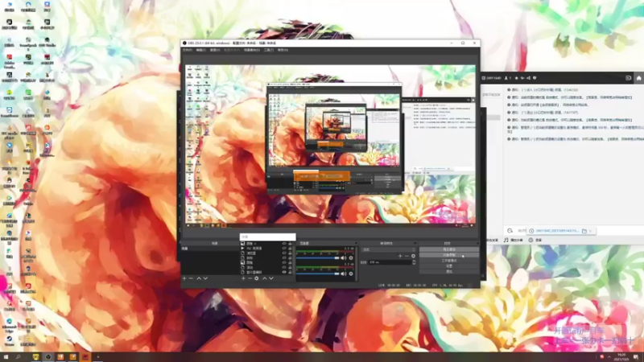
Task: Click the star icon in chat window header
Action: pyautogui.click(x=517, y=78)
